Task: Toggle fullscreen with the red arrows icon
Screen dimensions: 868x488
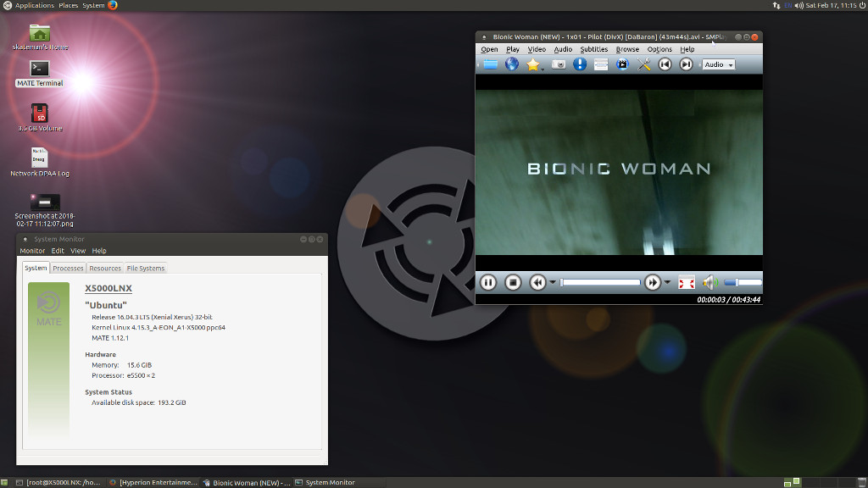Action: pyautogui.click(x=687, y=283)
